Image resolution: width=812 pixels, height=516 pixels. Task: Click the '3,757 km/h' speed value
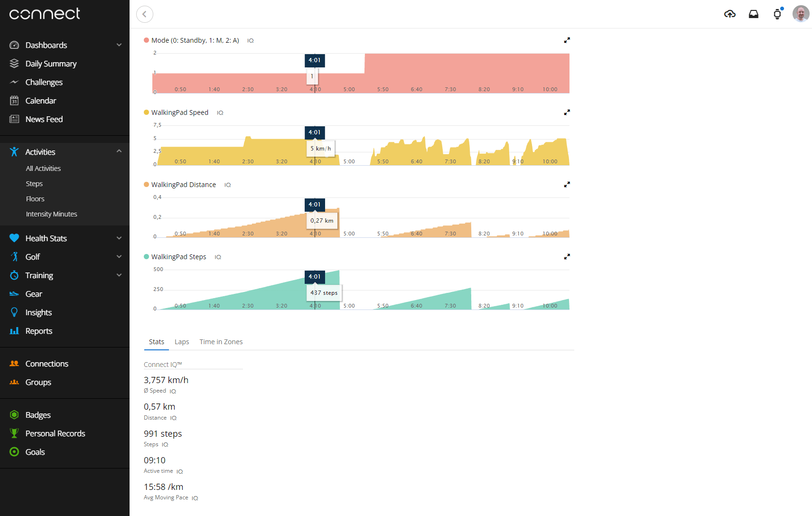[x=166, y=380]
